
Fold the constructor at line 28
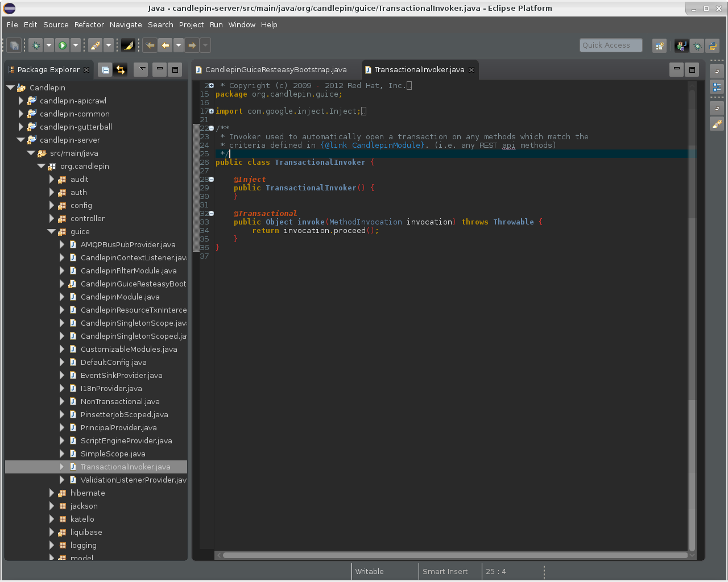point(211,180)
